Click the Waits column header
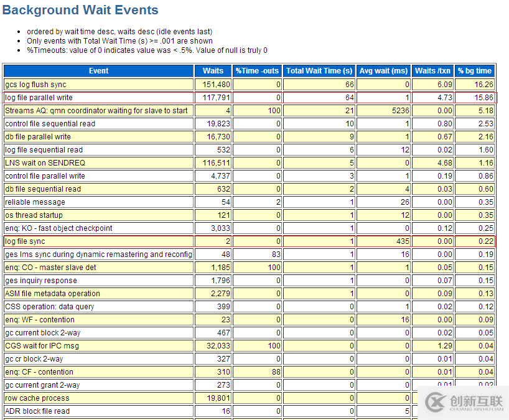509x420 pixels. [x=213, y=71]
